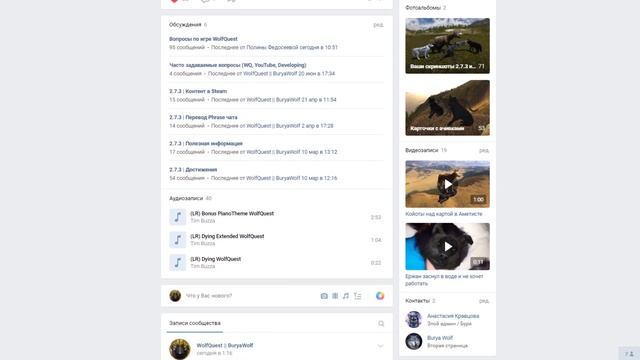The width and height of the screenshot is (640, 360).
Task: Open the Видеозаписи section header
Action: point(422,151)
